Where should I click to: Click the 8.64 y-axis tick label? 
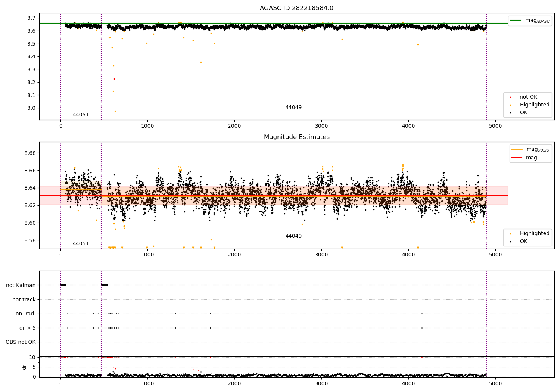tap(30, 188)
